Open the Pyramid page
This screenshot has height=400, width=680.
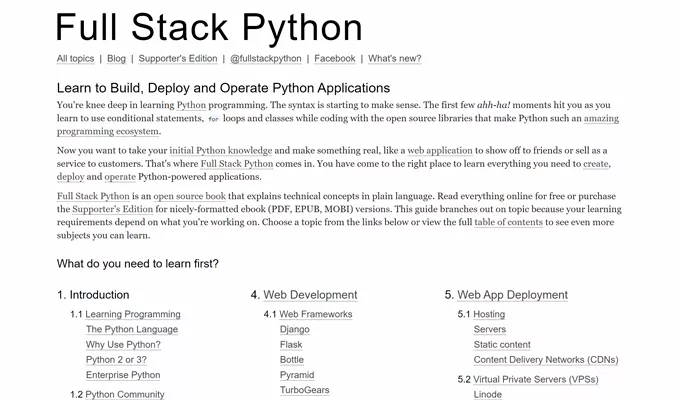click(x=297, y=375)
